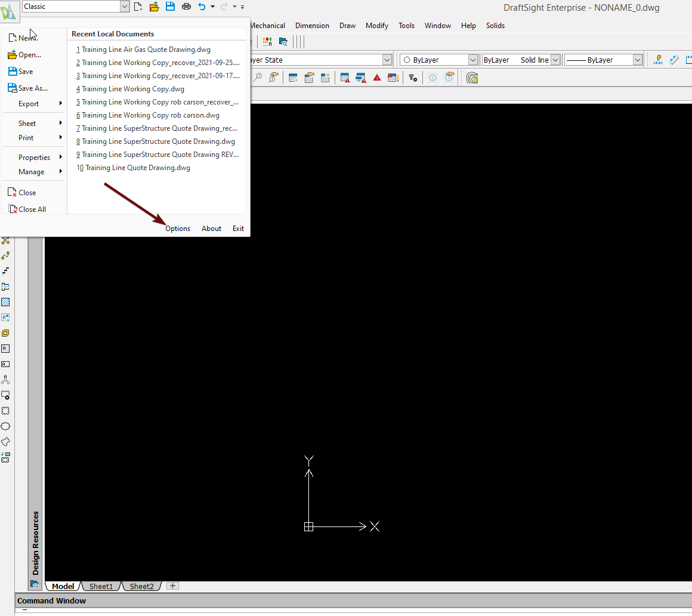Open recent file Training Line Air Gas Quote Drawing.dwg
The height and width of the screenshot is (616, 692).
[x=143, y=50]
